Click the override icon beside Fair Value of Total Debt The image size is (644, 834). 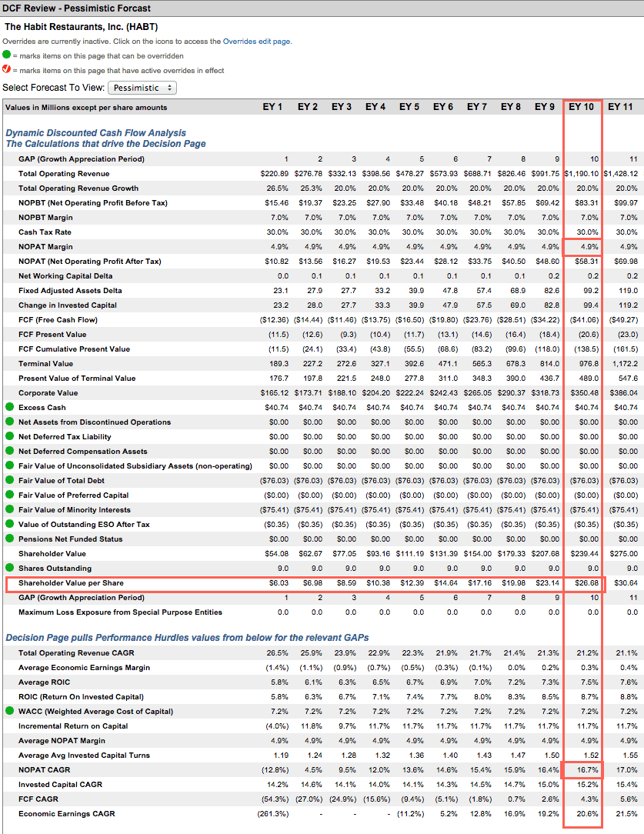[9, 480]
